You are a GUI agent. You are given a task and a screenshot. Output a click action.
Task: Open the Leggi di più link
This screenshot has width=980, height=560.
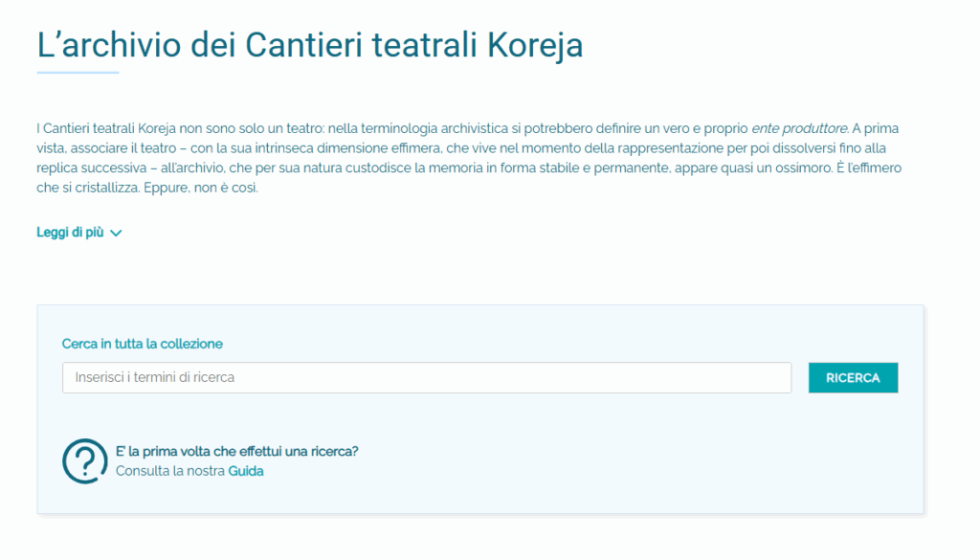pos(70,233)
